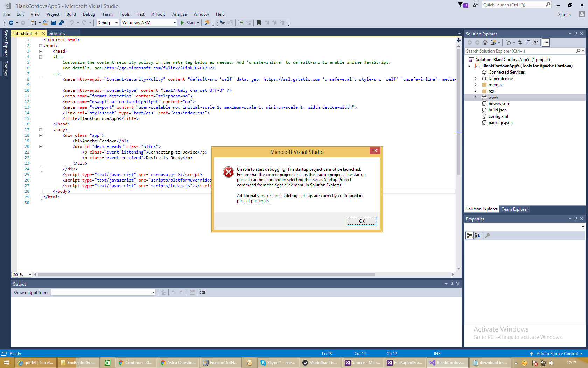588x368 pixels.
Task: Expand the www folder
Action: point(475,97)
